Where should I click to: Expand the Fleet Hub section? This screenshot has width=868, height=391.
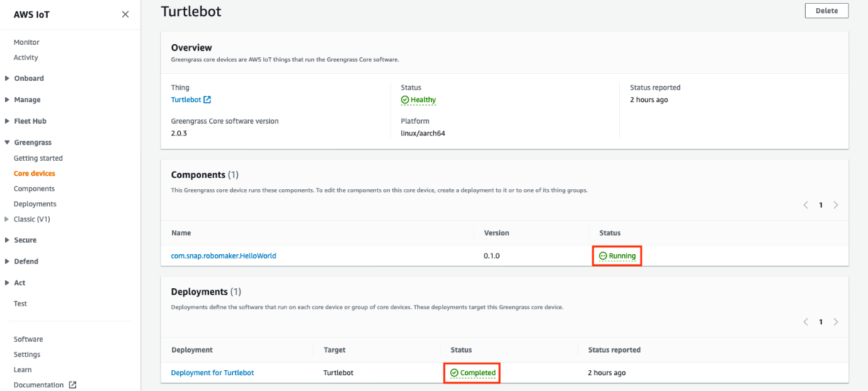[7, 121]
